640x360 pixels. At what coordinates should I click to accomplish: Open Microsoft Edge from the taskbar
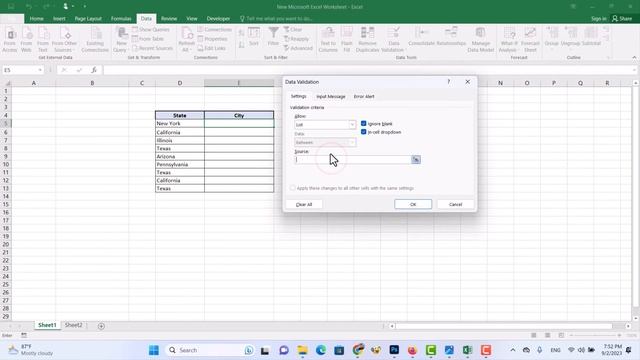[x=321, y=350]
